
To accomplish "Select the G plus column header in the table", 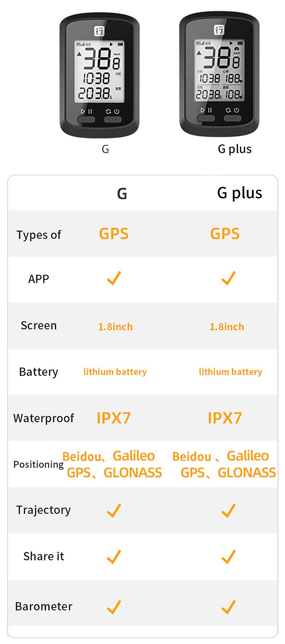I will pos(239,193).
